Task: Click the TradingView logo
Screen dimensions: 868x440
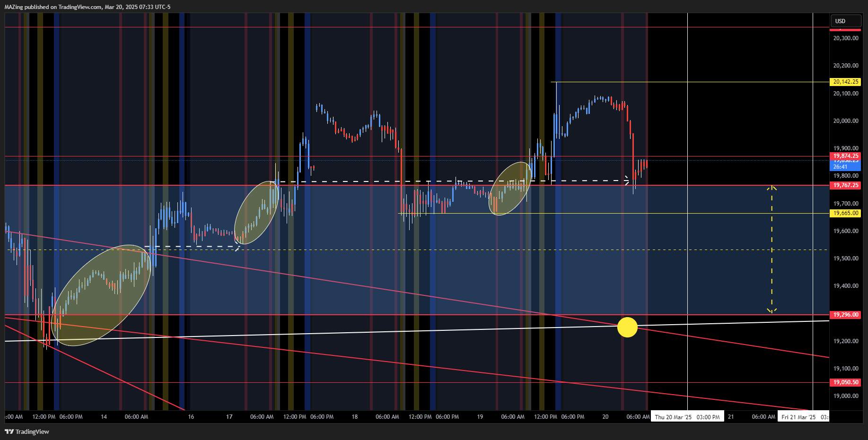Action: tap(27, 431)
